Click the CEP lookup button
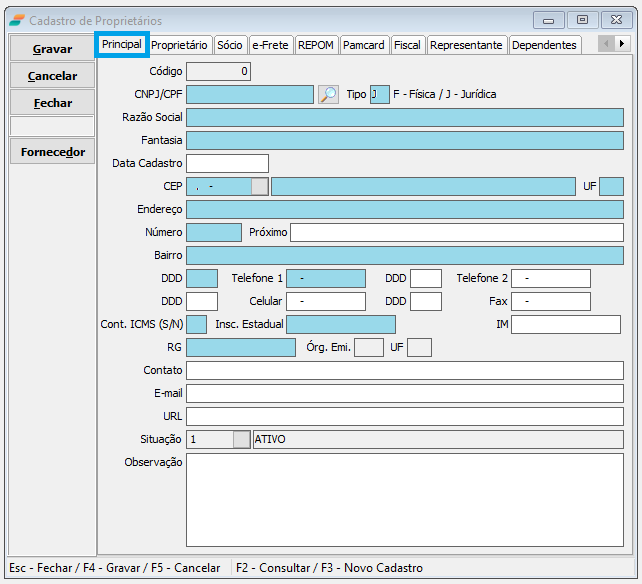The width and height of the screenshot is (642, 584). 259,186
